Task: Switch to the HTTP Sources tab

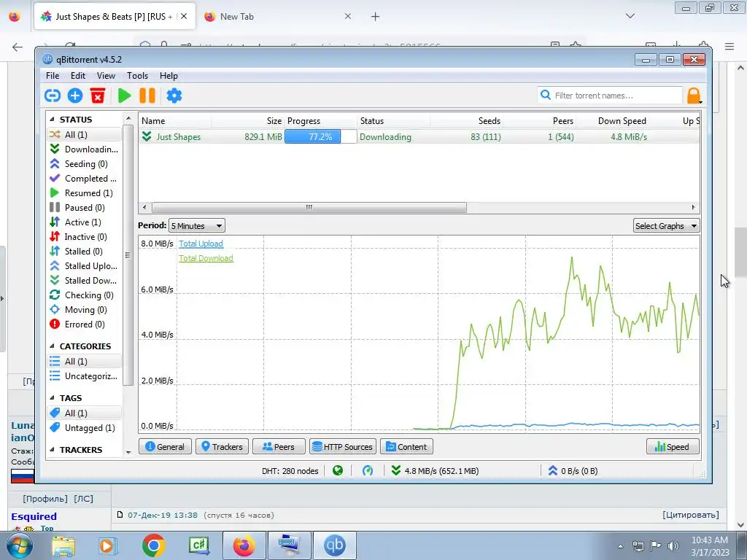Action: point(343,447)
